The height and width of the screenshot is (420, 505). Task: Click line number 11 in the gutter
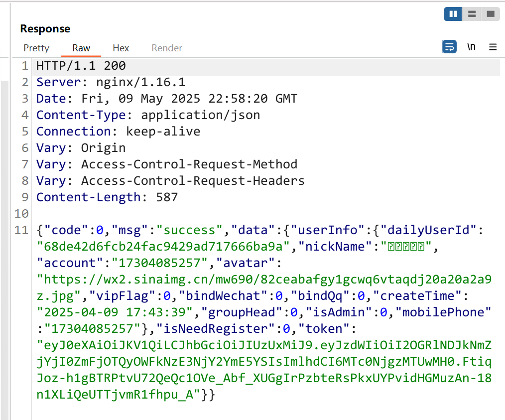(22, 230)
